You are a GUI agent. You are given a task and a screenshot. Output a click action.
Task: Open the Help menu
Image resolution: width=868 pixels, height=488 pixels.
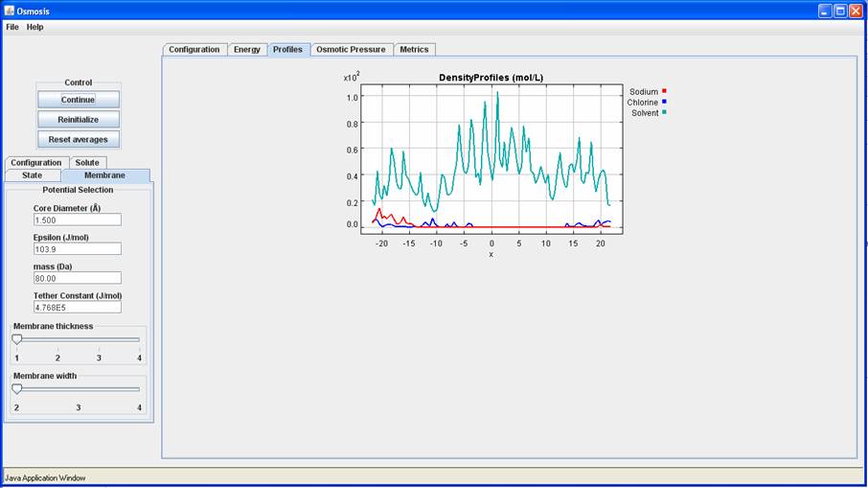point(34,27)
